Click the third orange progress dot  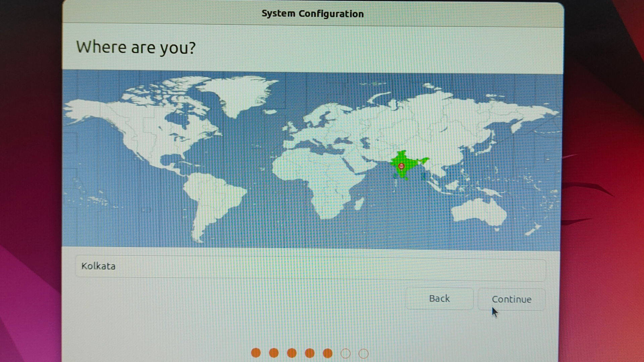click(x=292, y=353)
